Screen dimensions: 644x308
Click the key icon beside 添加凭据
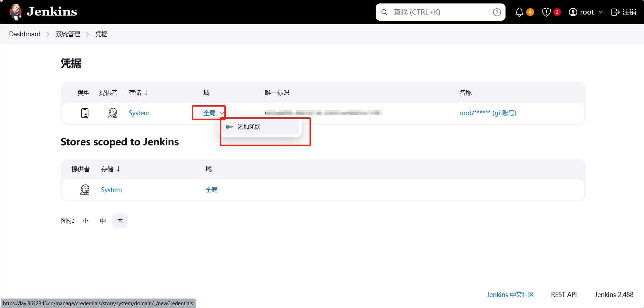229,127
